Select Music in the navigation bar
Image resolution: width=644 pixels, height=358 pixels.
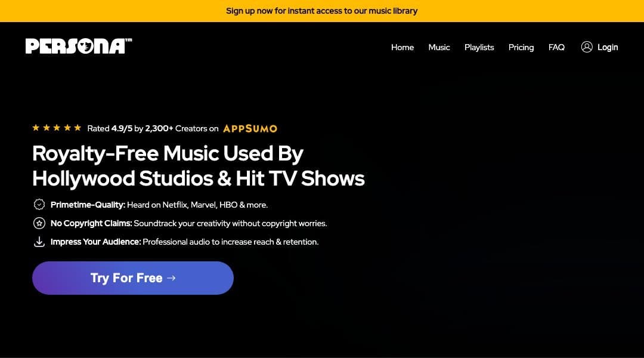pyautogui.click(x=439, y=47)
